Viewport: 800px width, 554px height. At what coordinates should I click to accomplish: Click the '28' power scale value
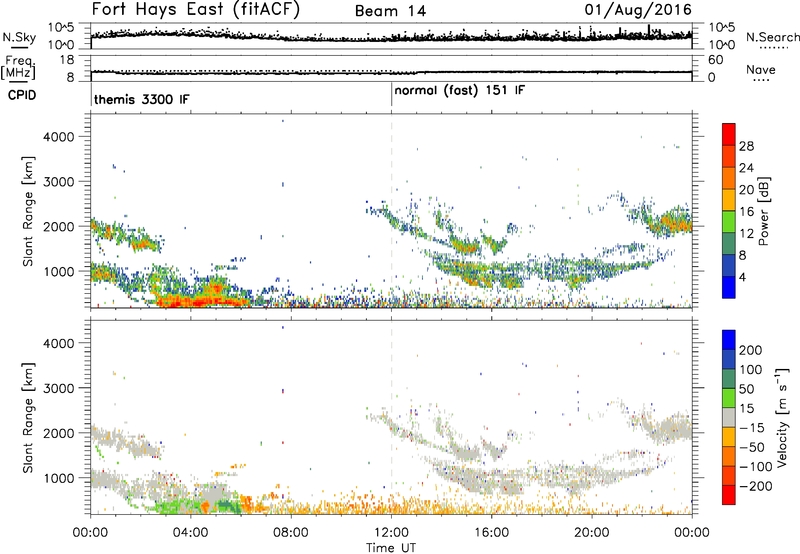[x=746, y=146]
